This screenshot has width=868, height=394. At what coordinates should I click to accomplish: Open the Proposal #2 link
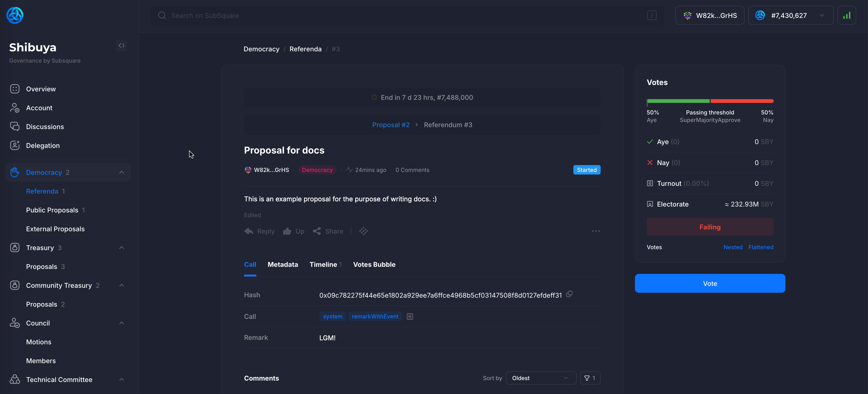point(391,125)
